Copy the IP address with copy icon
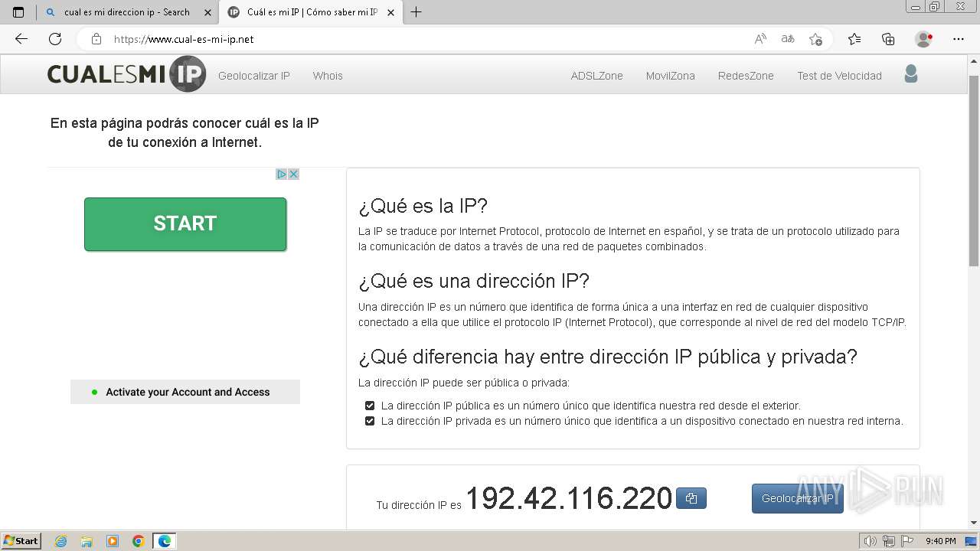The width and height of the screenshot is (980, 551). (691, 498)
